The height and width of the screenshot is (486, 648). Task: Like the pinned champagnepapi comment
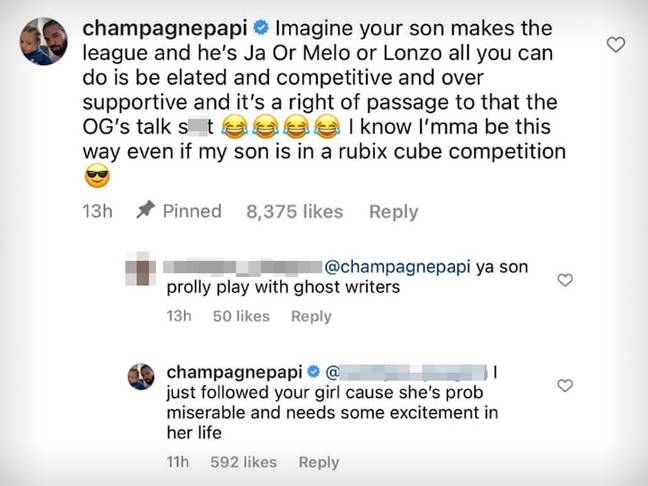point(616,44)
